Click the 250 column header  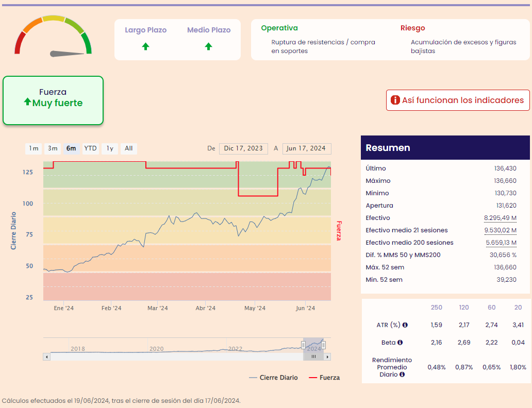tap(436, 307)
